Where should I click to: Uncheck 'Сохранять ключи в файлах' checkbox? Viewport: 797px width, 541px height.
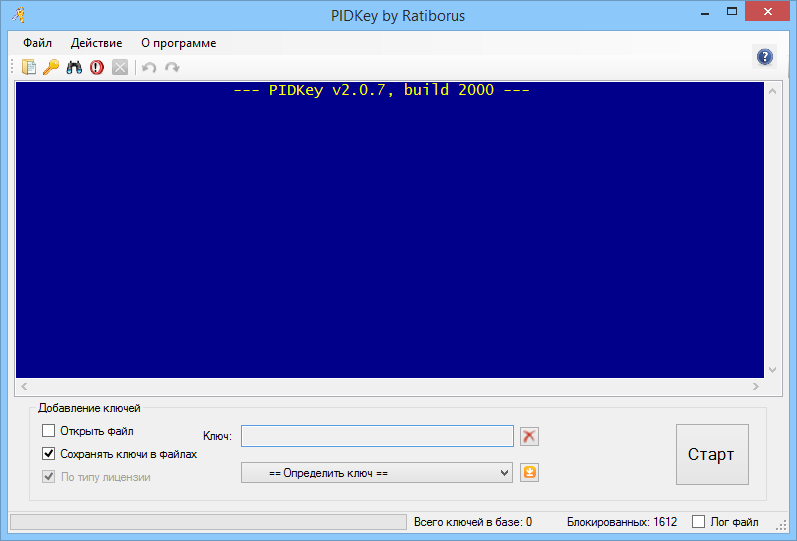click(x=48, y=453)
